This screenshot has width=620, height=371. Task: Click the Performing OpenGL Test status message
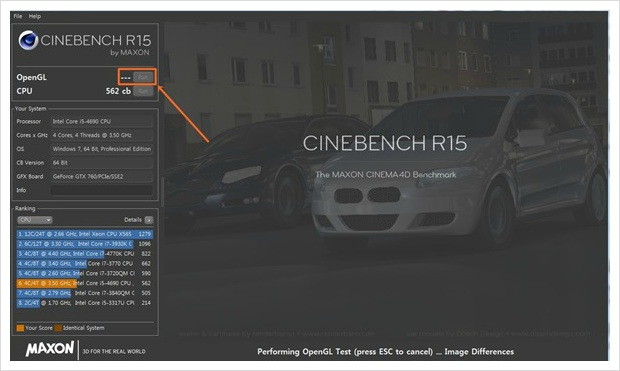(385, 352)
